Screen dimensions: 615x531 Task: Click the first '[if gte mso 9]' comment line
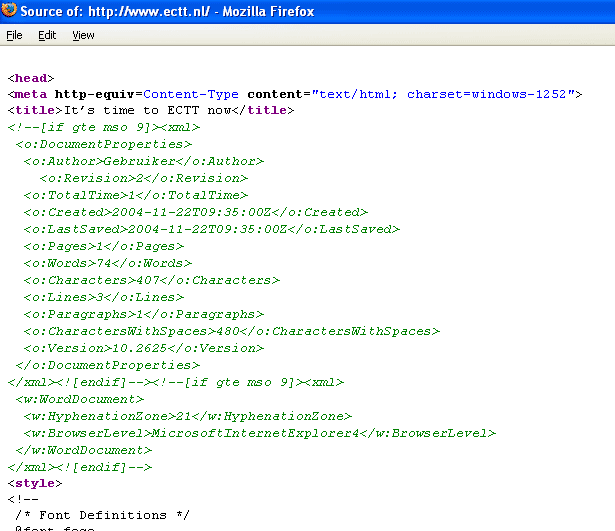point(104,127)
